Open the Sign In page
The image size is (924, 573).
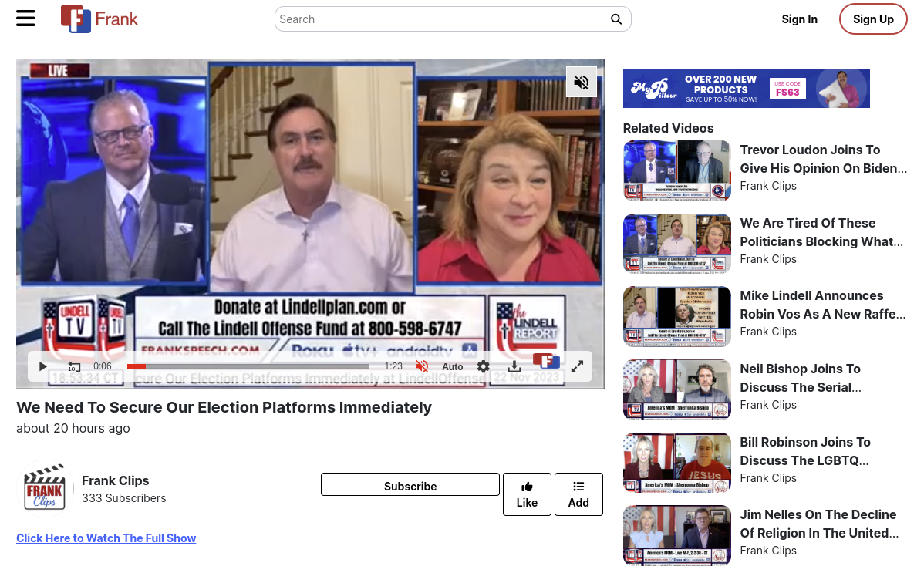pyautogui.click(x=799, y=19)
